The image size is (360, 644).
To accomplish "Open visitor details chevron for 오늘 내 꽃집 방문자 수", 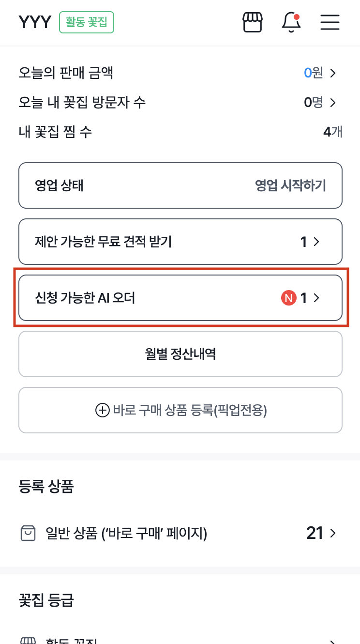I will 333,103.
